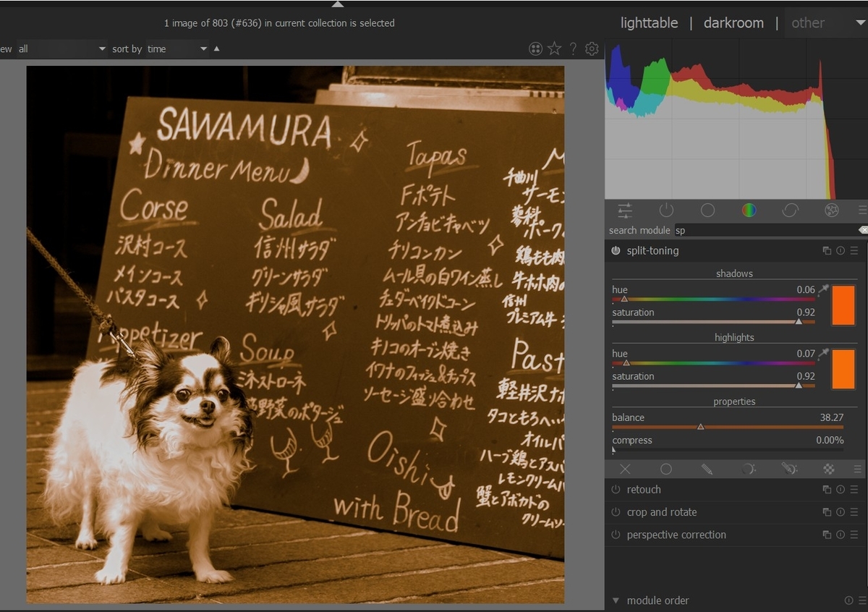Clear the search module text field
The width and height of the screenshot is (868, 612).
click(x=862, y=230)
